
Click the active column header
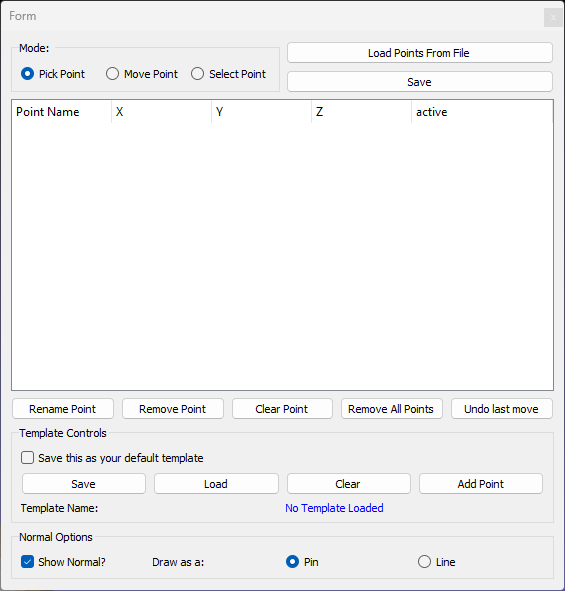coord(482,112)
